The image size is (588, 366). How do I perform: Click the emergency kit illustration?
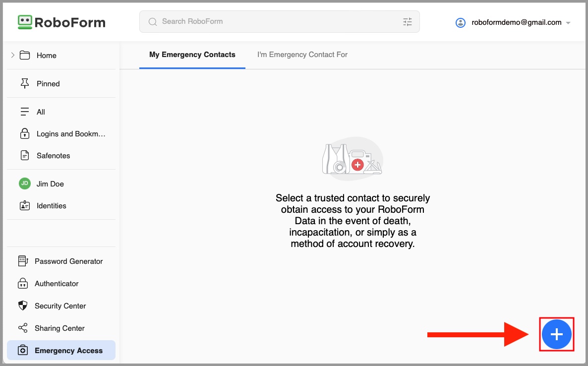click(352, 159)
